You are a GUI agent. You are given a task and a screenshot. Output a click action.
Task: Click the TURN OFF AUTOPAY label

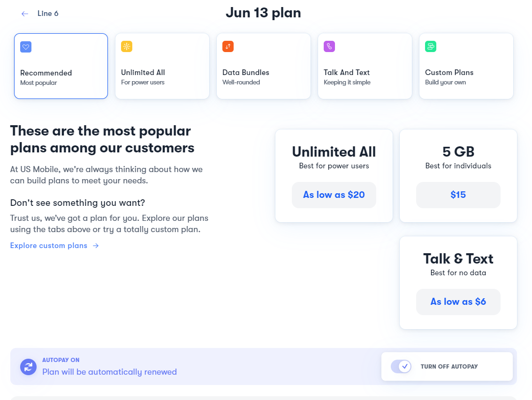[x=449, y=366]
